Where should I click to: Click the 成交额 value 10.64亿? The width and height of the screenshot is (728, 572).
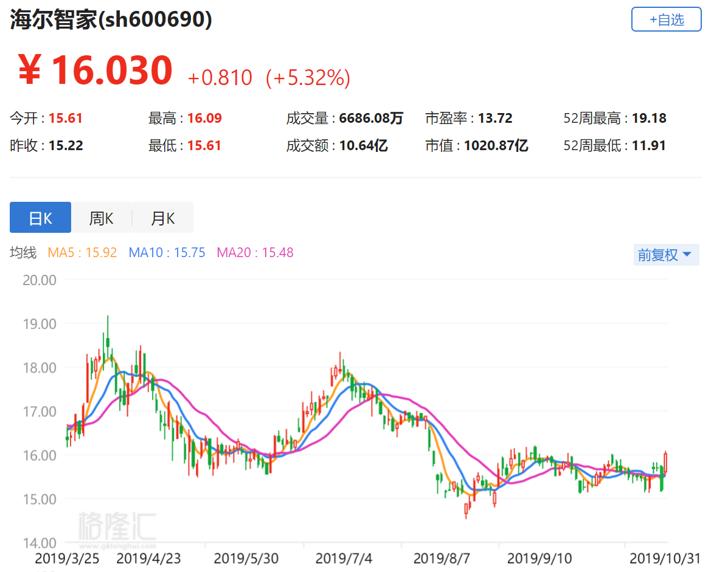(363, 146)
